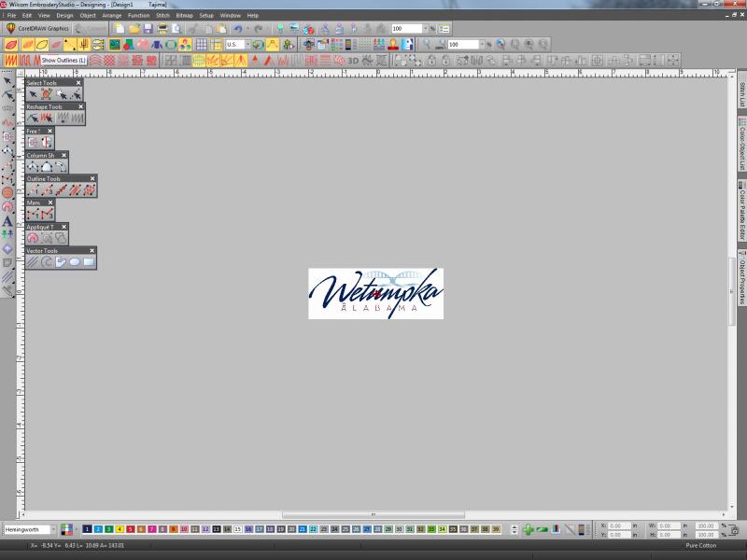Select the rectangle tool in Vector Tools
The image size is (747, 560).
click(x=89, y=262)
